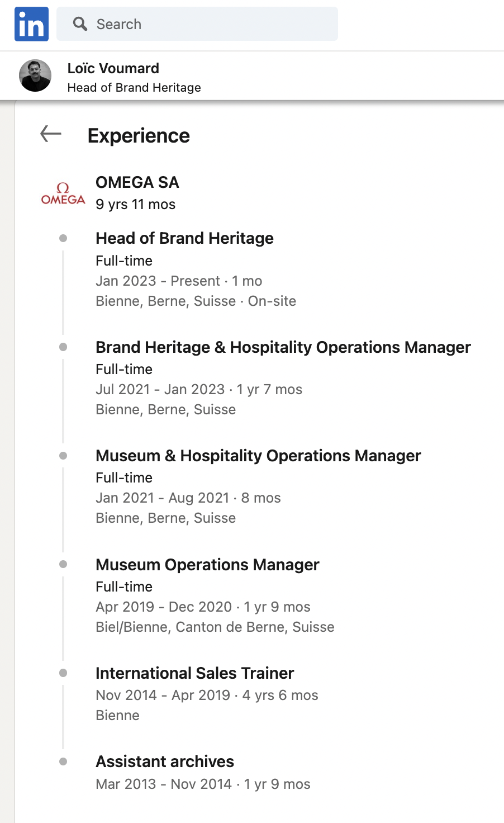This screenshot has width=504, height=823.
Task: Click Loïc Voumard's profile photo
Action: (35, 75)
